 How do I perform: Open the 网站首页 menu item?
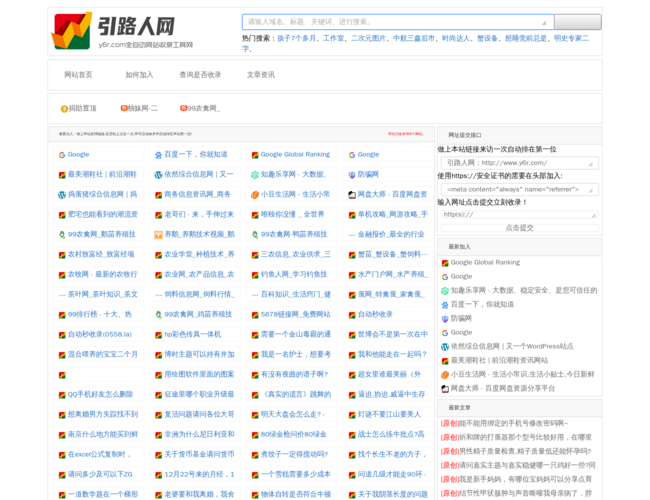78,75
